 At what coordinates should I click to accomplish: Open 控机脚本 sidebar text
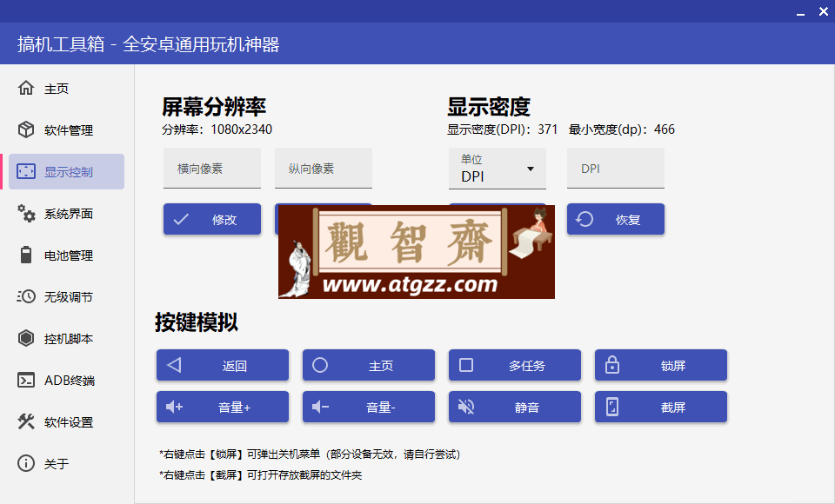(68, 339)
